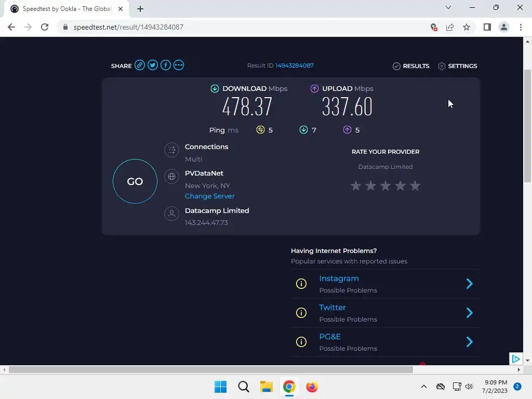The width and height of the screenshot is (532, 399).
Task: Open Chrome profile avatar menu
Action: coord(504,27)
